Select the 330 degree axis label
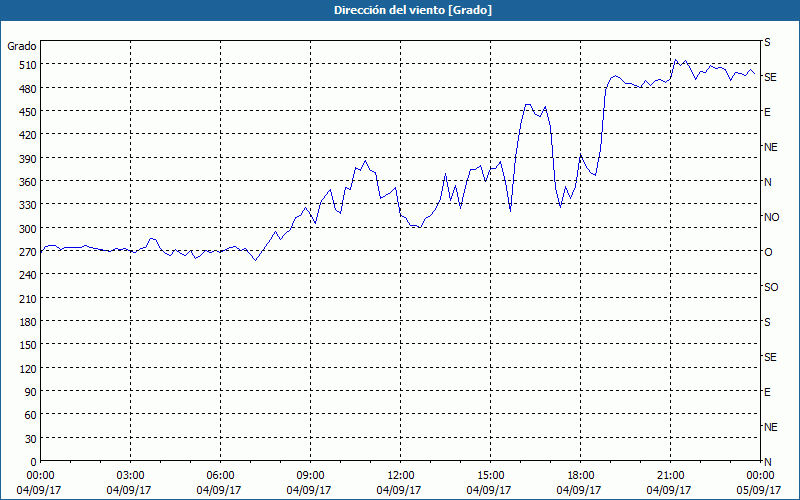The image size is (800, 500). tap(29, 206)
